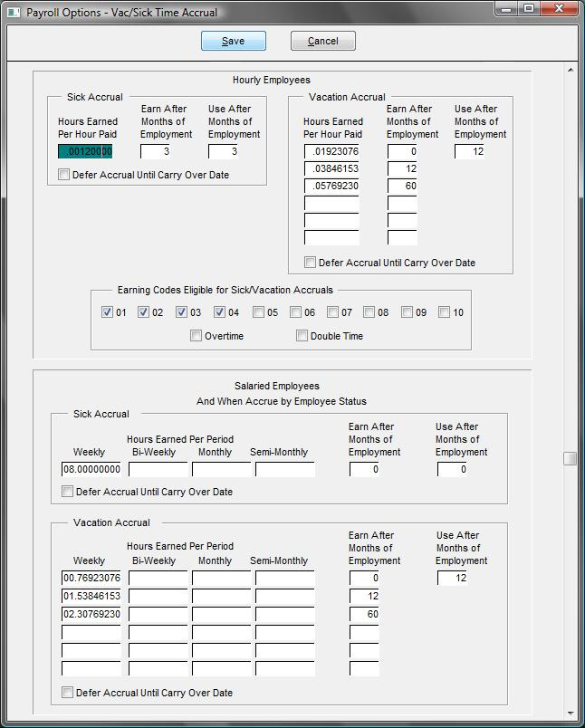Viewport: 585px width, 728px height.
Task: Check earning code 07
Action: [332, 312]
